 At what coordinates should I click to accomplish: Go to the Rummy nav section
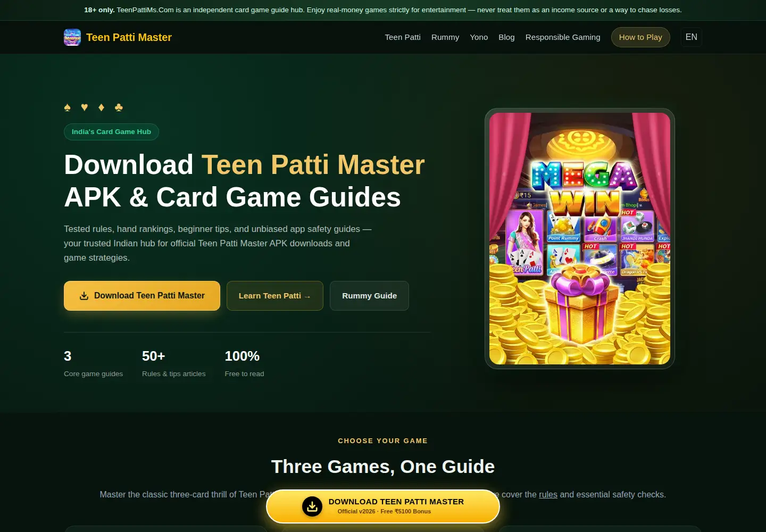coord(445,37)
